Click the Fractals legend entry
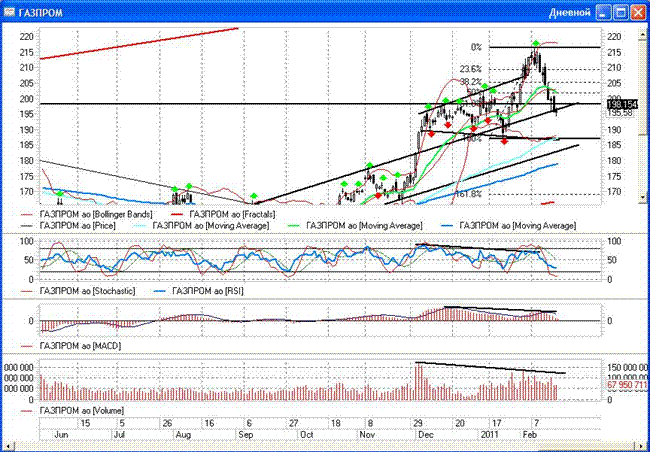Screen dimensions: 650x452 pyautogui.click(x=223, y=214)
